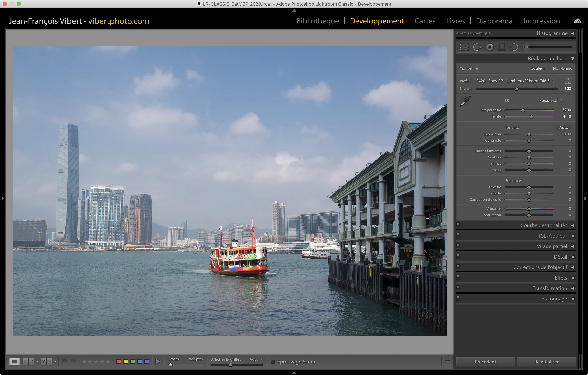
Task: Activate the Red Eye Correction tool
Action: (490, 47)
